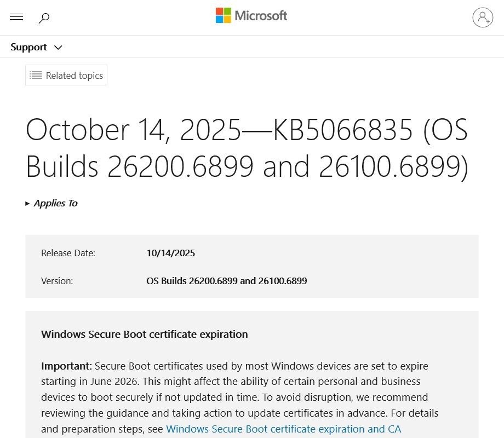Open the hamburger navigation menu
The image size is (504, 438).
click(x=16, y=17)
